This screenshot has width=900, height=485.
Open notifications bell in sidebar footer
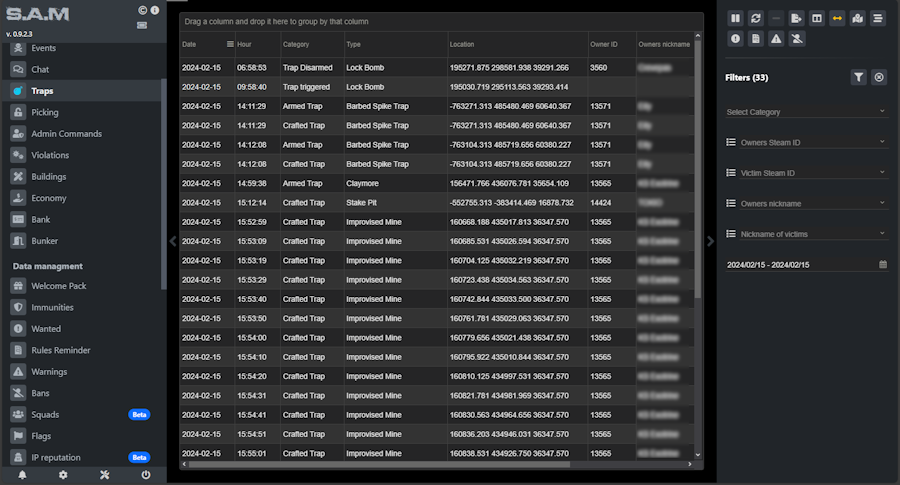[22, 475]
